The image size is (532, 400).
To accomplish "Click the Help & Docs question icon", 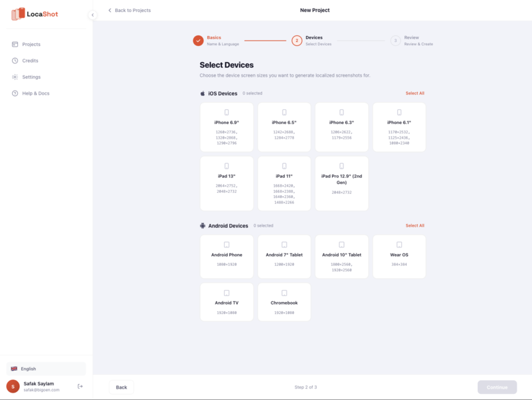I will (15, 93).
